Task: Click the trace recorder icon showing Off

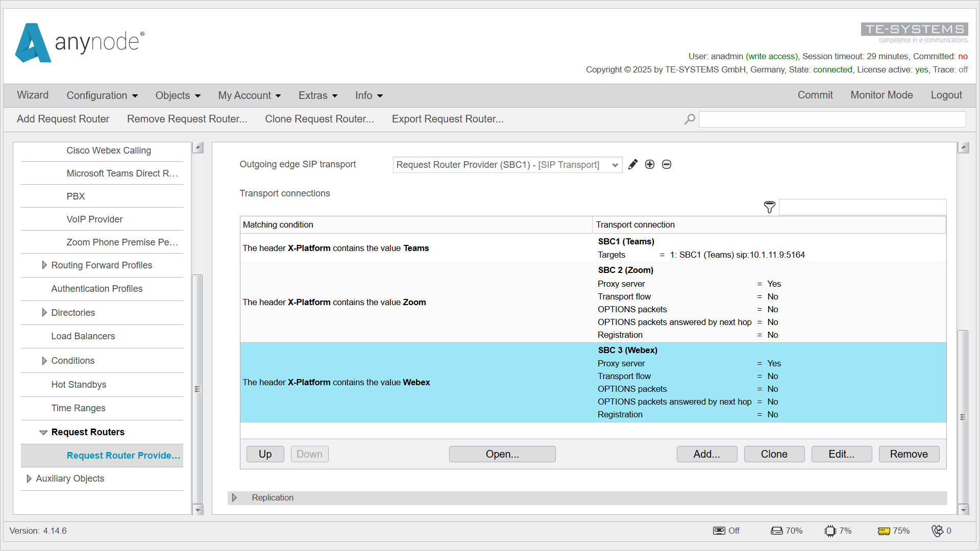Action: point(719,531)
